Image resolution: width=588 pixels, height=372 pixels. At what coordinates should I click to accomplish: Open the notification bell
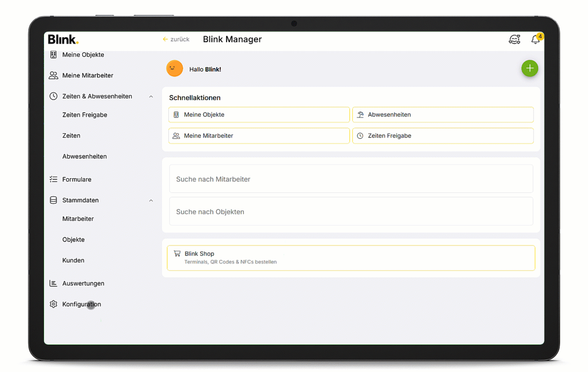tap(536, 40)
